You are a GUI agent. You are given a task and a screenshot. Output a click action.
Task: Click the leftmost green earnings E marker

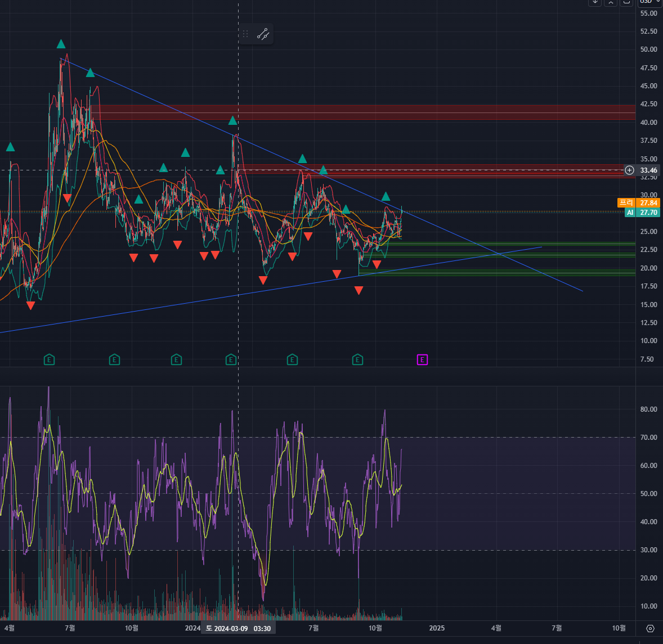(49, 359)
